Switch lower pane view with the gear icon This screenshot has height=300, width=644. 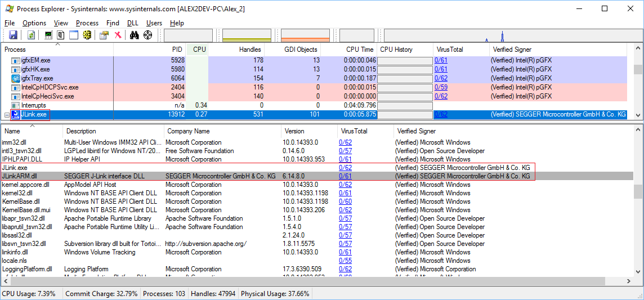[87, 35]
